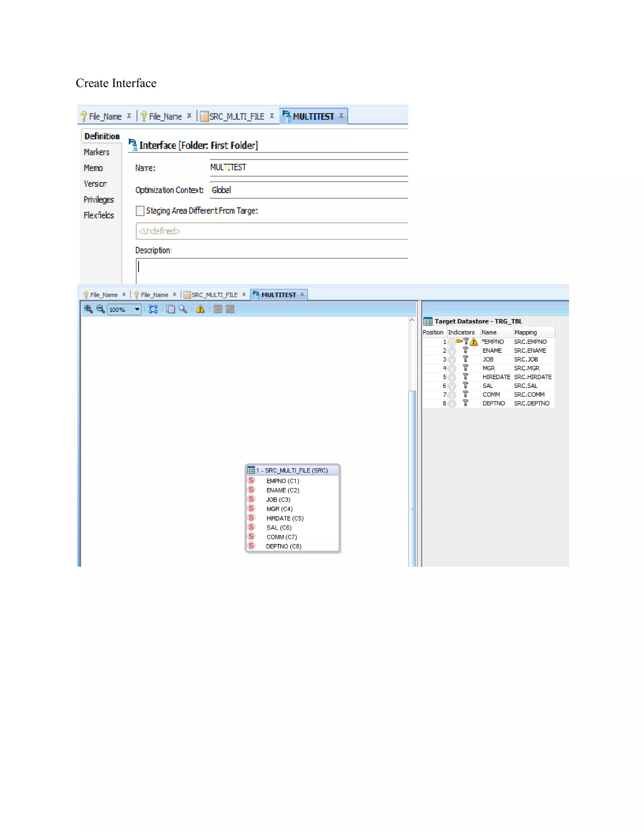644x833 pixels.
Task: Close the MULTITEST tab in the top window
Action: click(x=341, y=116)
